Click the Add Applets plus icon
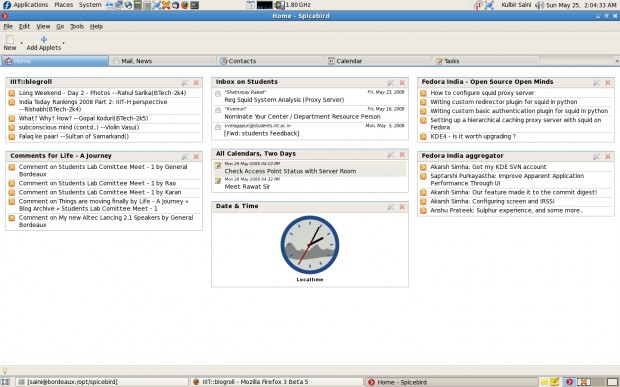The width and height of the screenshot is (620, 387). click(44, 39)
